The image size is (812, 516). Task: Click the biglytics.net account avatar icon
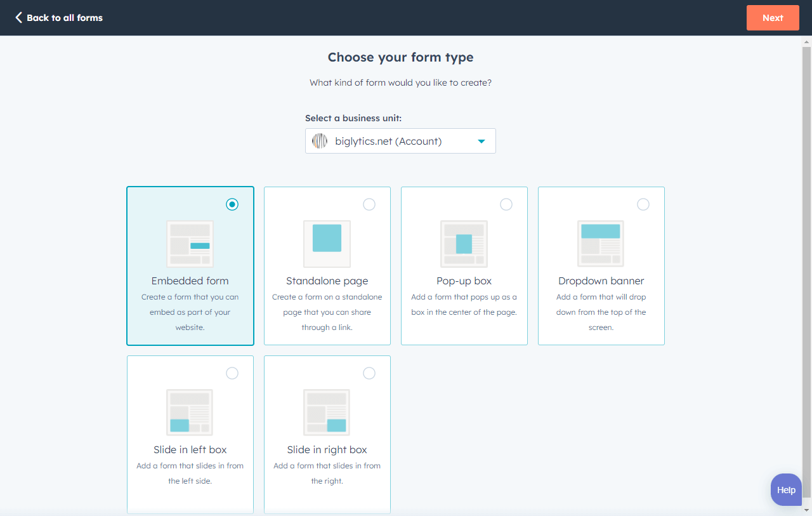point(319,140)
